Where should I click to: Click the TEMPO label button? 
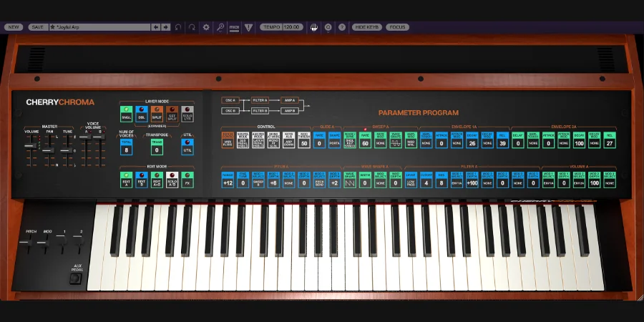271,27
